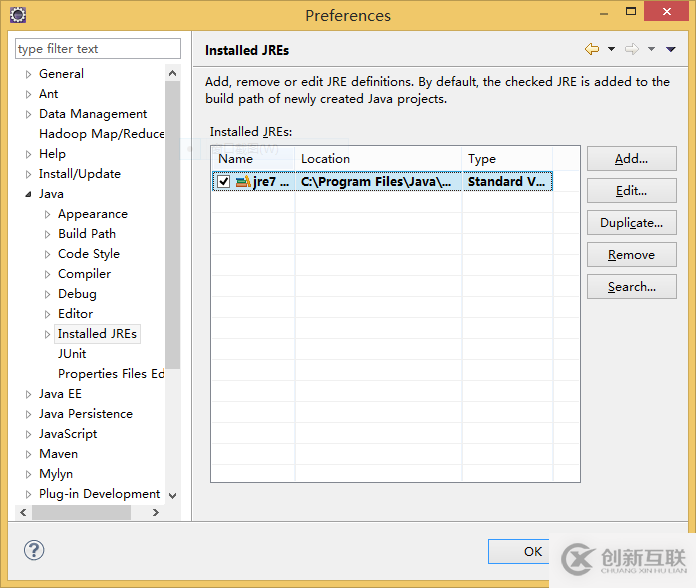This screenshot has height=588, width=696.
Task: Click the Eclipse icon in title bar
Action: [17, 15]
